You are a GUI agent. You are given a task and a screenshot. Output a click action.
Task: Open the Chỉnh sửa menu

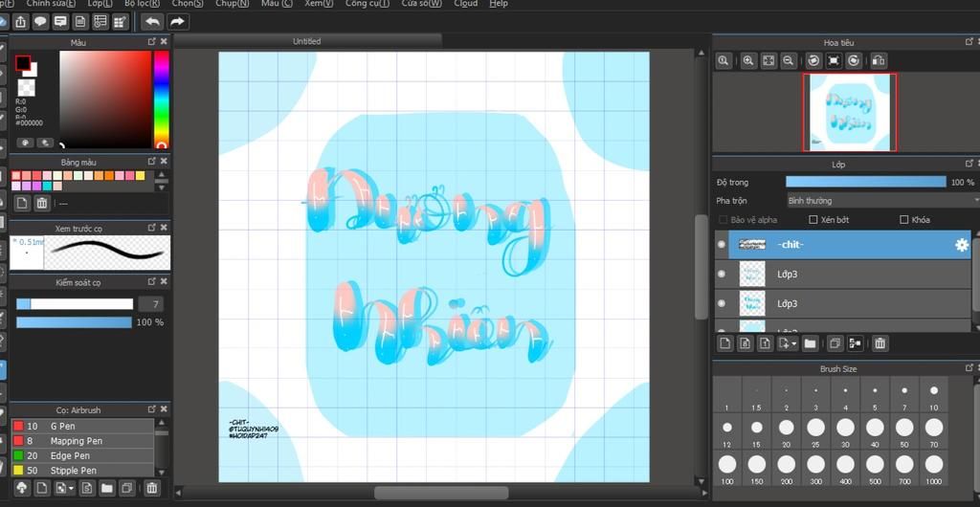point(52,4)
